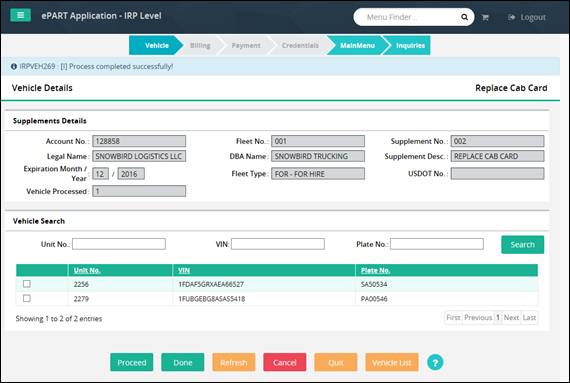Click Previous in pagination

tap(478, 318)
